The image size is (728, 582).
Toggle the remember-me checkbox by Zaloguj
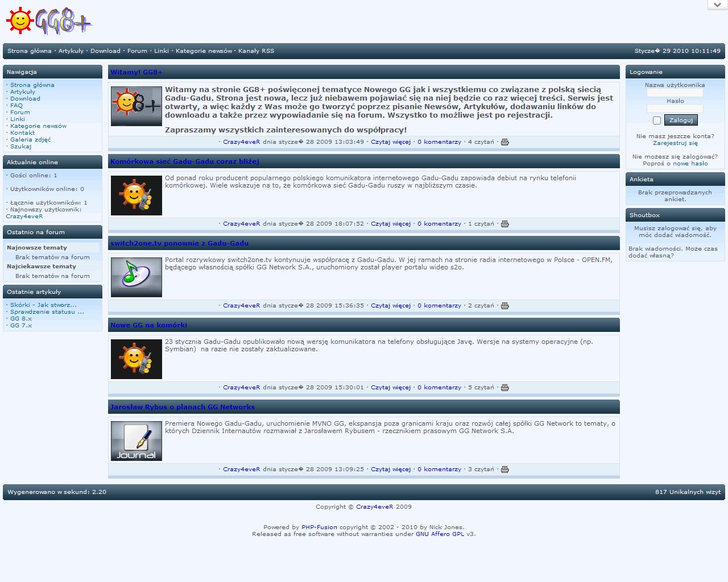tap(657, 120)
